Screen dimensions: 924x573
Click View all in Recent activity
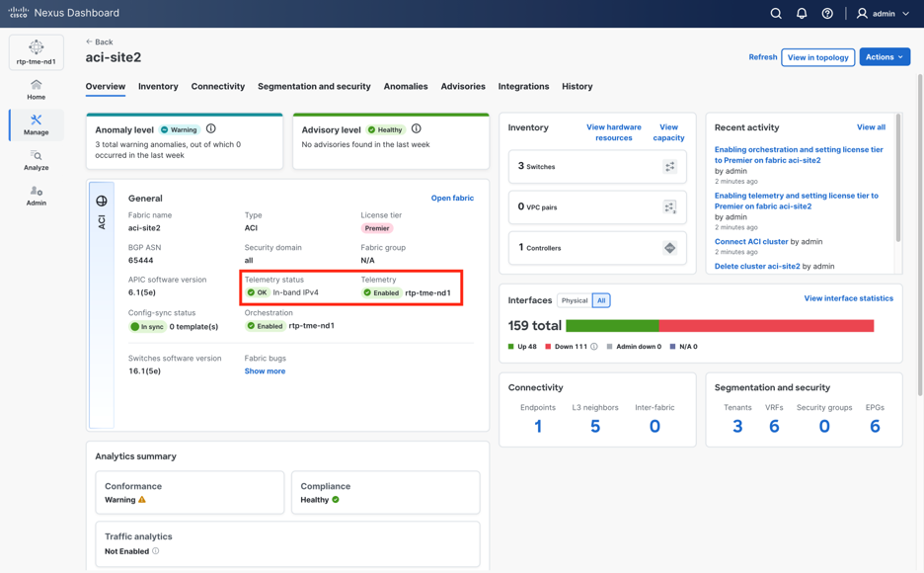click(x=871, y=127)
